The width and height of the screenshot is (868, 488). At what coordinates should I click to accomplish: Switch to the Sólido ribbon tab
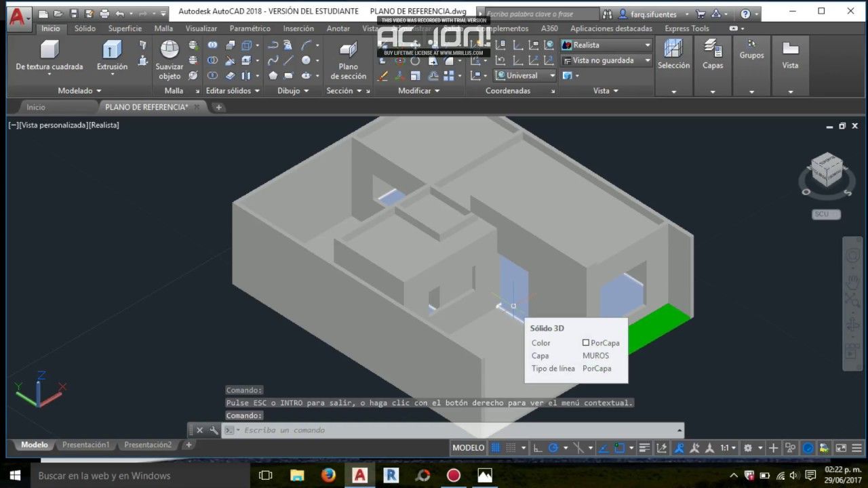[x=85, y=28]
